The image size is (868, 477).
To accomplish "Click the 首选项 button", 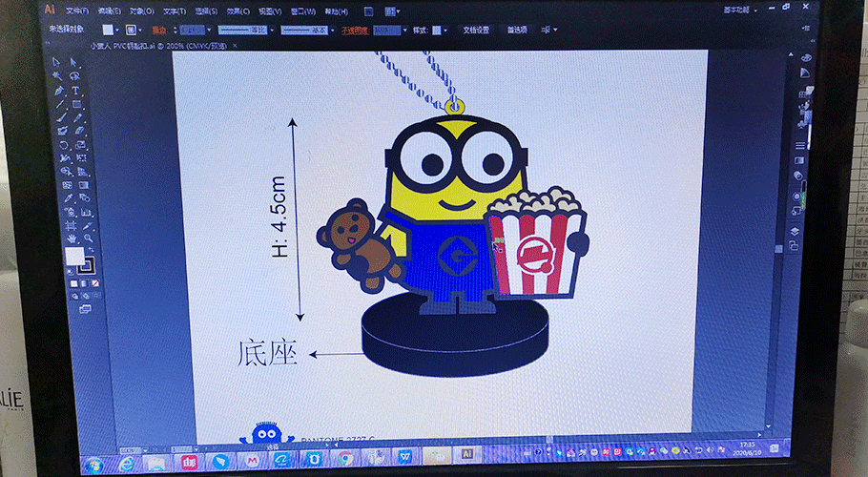I will click(518, 30).
